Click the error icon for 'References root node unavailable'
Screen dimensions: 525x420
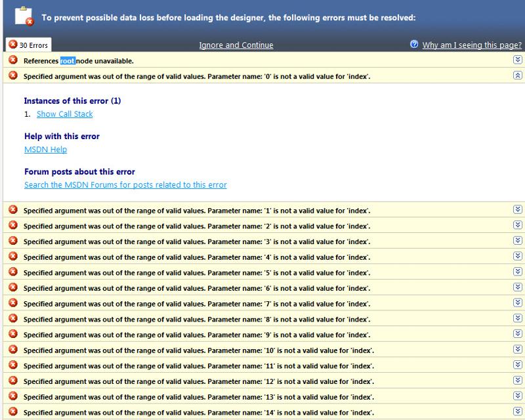[x=13, y=60]
